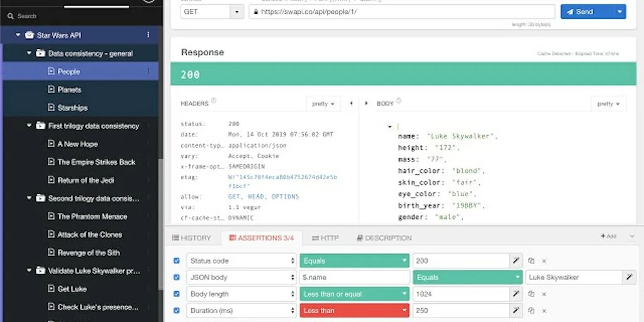
Task: Open The Empire Strikes Back request
Action: click(96, 162)
